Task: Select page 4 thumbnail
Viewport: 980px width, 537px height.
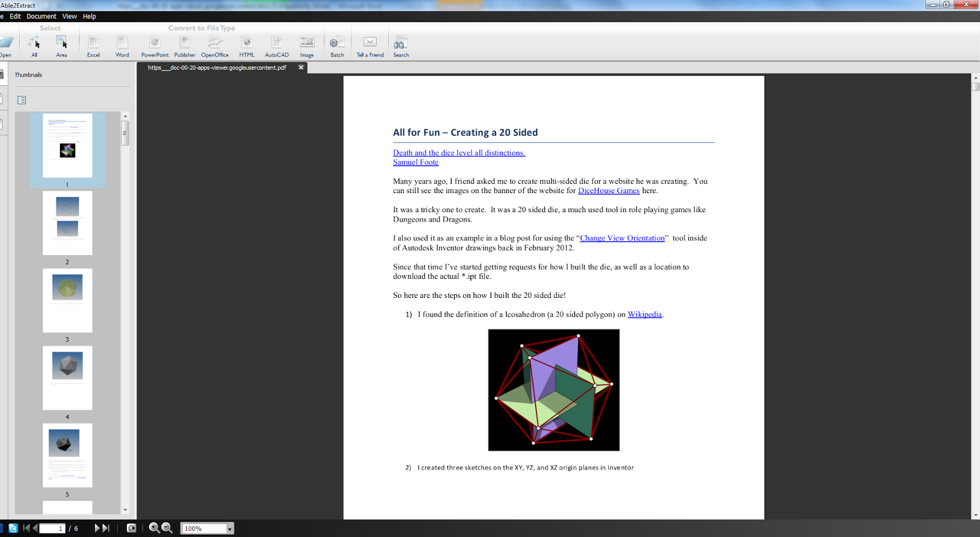Action: [67, 378]
